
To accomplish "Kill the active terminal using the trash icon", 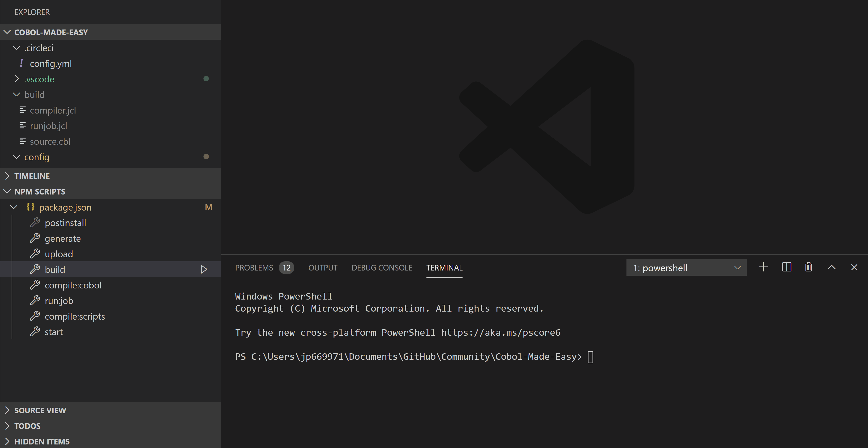I will tap(808, 267).
